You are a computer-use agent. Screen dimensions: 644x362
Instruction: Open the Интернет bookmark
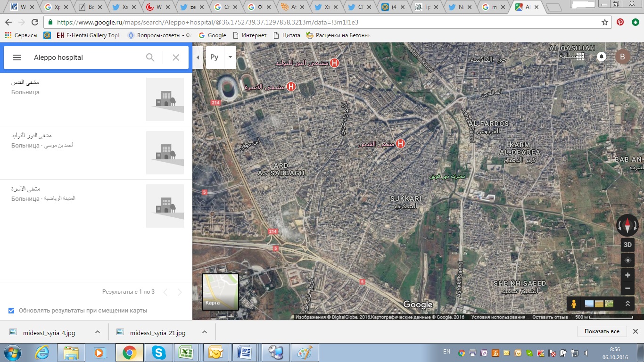point(250,35)
